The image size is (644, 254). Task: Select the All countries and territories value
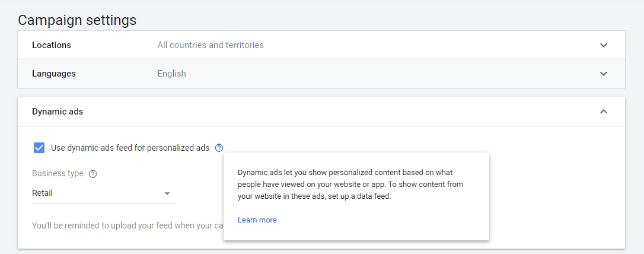pyautogui.click(x=211, y=45)
